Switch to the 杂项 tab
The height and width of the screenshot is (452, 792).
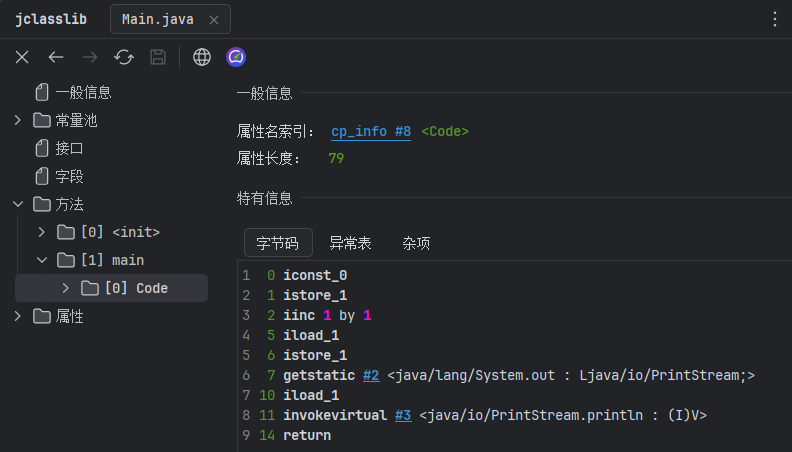(416, 243)
